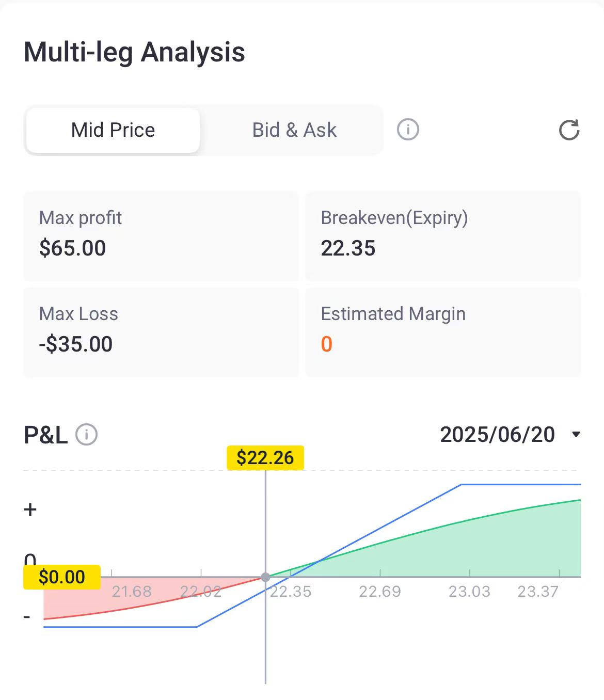Click the Breakeven(Expiry) 22.35 card
This screenshot has width=604, height=700.
[442, 236]
